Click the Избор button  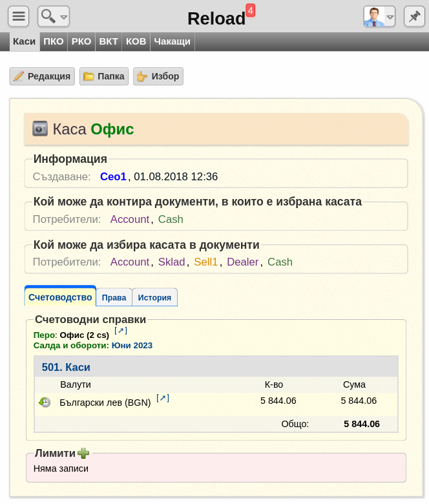click(x=158, y=76)
